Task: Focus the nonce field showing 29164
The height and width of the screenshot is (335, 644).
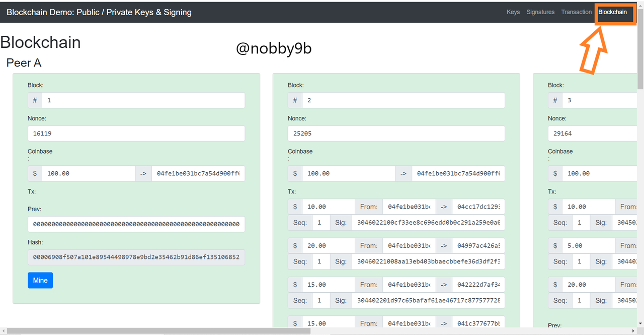Action: pyautogui.click(x=594, y=133)
